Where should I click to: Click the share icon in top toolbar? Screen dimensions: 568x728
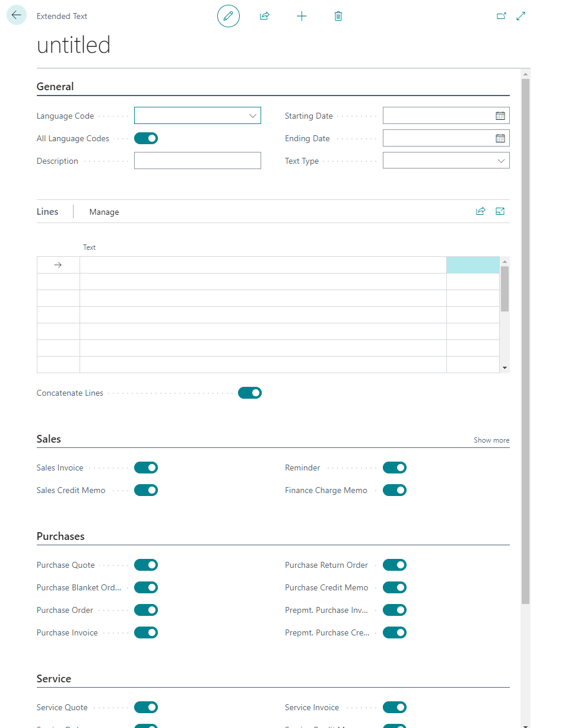tap(265, 16)
